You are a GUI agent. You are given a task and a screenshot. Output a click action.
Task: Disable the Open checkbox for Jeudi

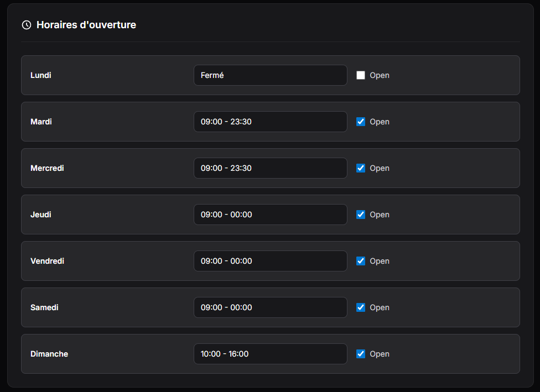click(361, 215)
